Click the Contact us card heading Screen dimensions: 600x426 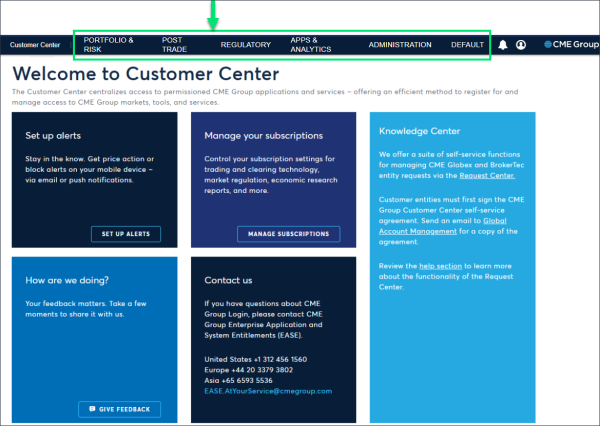point(228,281)
